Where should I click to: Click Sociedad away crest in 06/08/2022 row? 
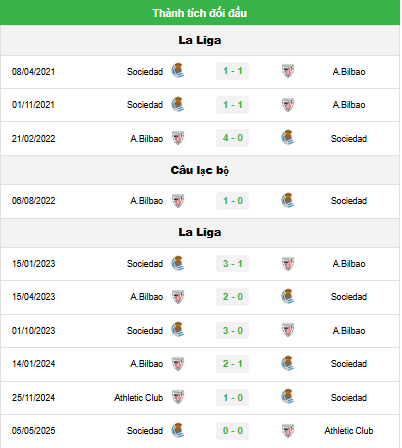point(288,200)
